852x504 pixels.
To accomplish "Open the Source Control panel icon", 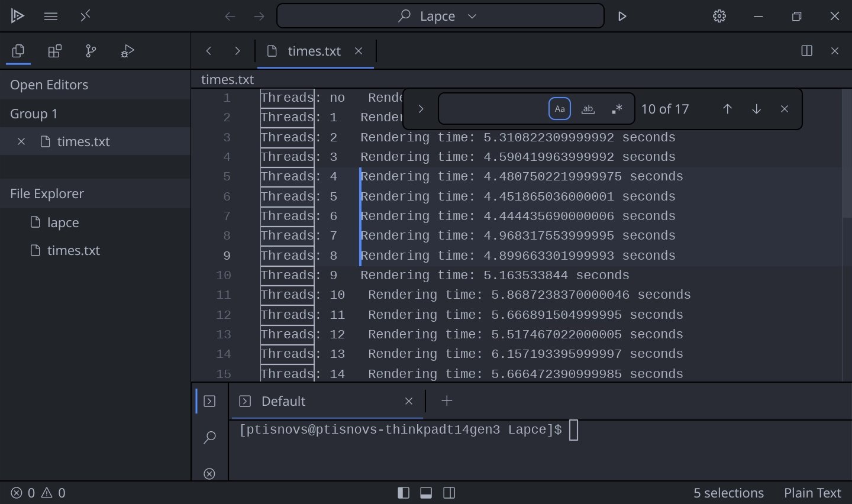I will [x=91, y=51].
